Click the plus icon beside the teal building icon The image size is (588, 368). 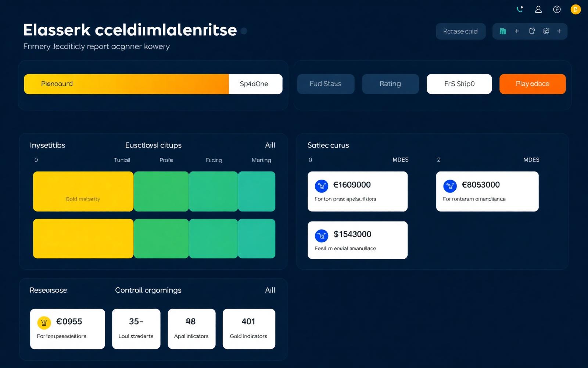517,31
